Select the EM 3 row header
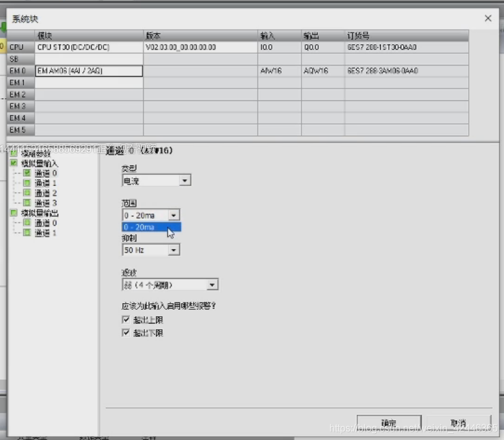This screenshot has width=504, height=440. [21, 106]
